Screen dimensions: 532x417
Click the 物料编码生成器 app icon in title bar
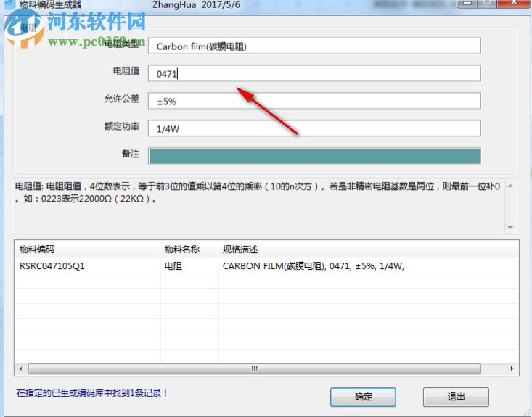(11, 4)
